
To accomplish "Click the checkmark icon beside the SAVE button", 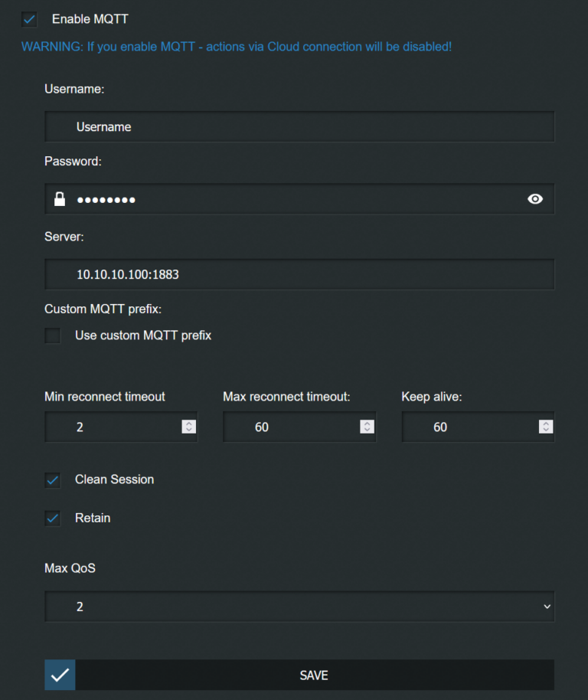I will coord(59,675).
